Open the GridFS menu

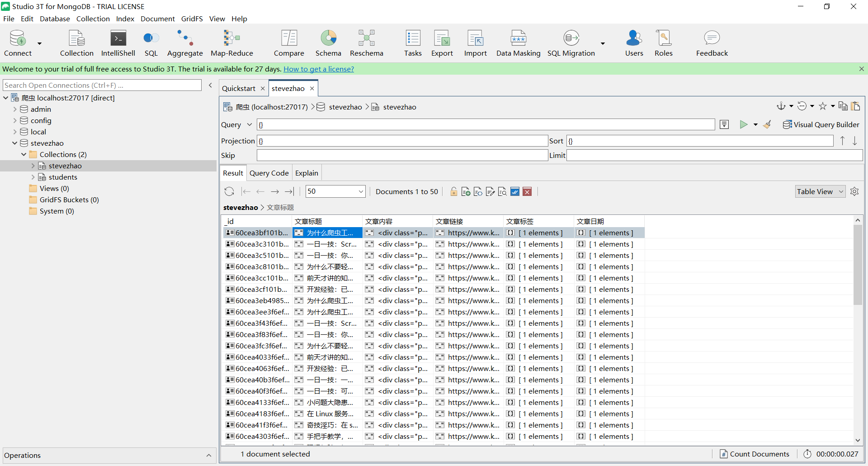coord(192,19)
